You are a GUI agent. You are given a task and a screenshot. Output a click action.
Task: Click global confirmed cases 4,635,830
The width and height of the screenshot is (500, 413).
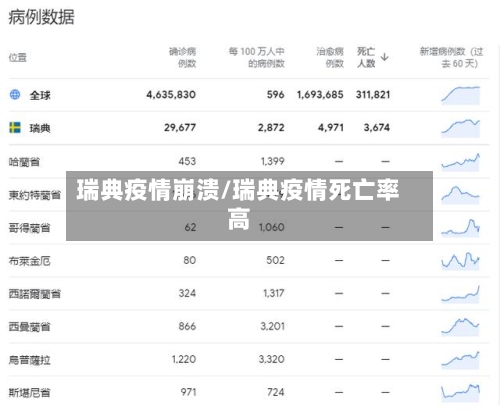(x=171, y=95)
